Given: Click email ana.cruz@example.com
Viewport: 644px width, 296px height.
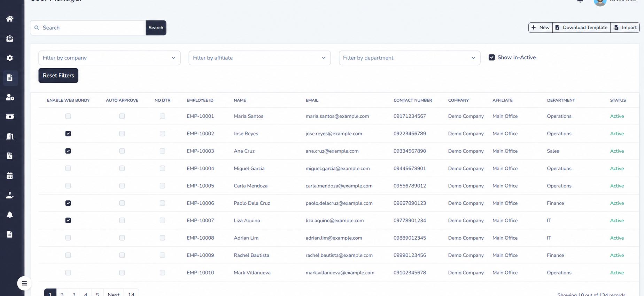Looking at the screenshot, I should pos(332,151).
